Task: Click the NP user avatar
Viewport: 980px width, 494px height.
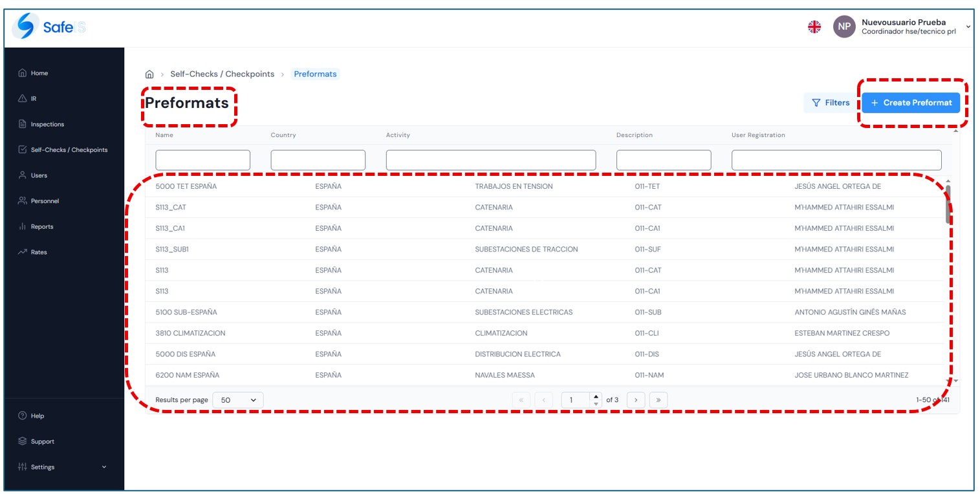Action: point(844,27)
